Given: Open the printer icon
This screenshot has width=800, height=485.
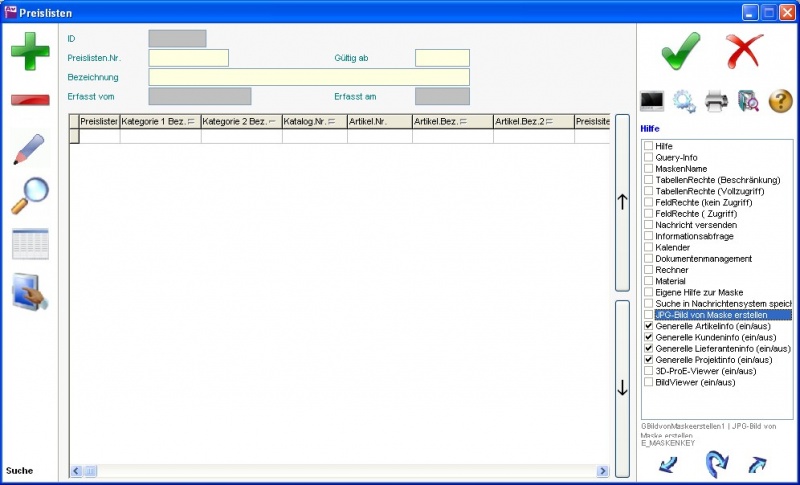Looking at the screenshot, I should [716, 100].
